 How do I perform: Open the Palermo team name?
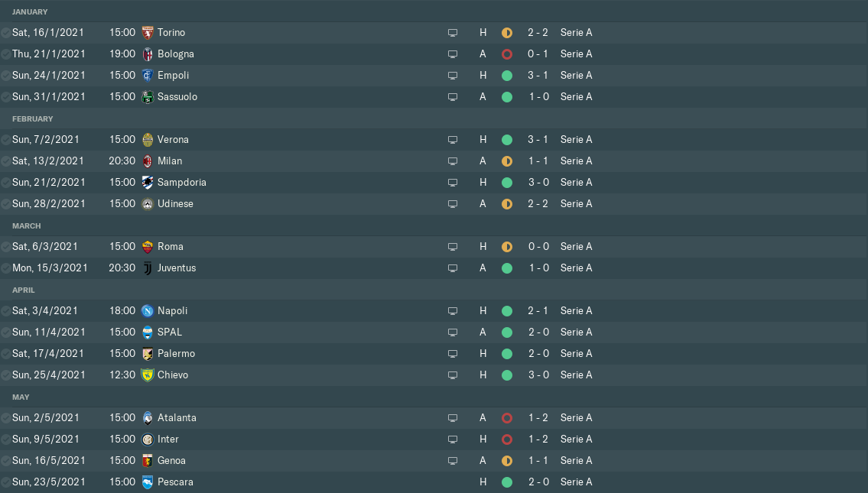pos(176,354)
